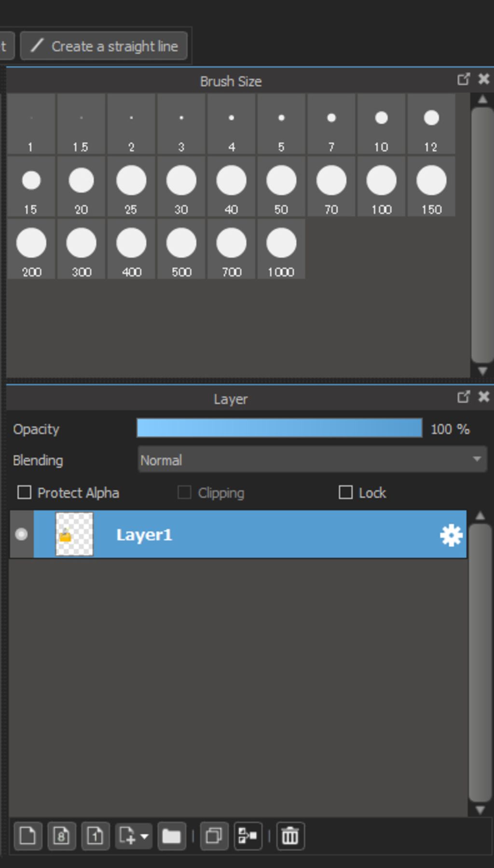Add a new 8-bit layer
494x868 pixels.
(61, 836)
